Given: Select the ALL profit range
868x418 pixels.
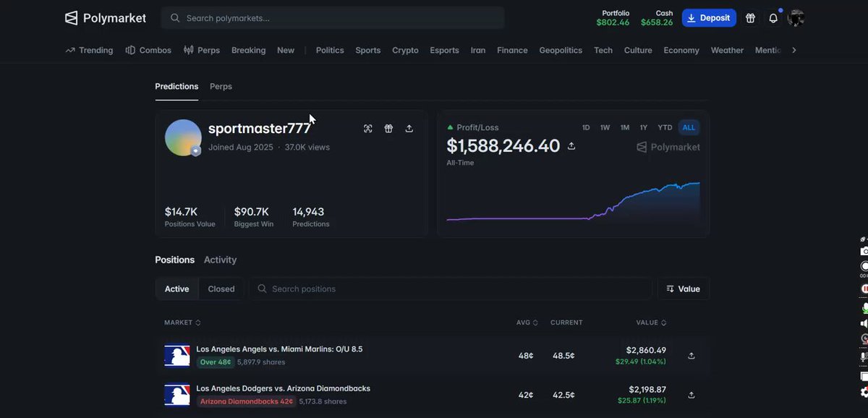Looking at the screenshot, I should (689, 128).
